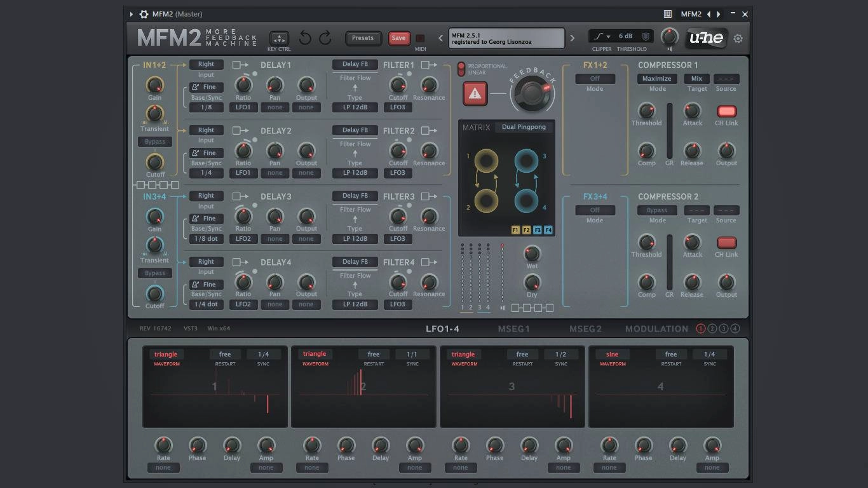This screenshot has height=488, width=868.
Task: Go to previous preset arrow
Action: point(440,38)
